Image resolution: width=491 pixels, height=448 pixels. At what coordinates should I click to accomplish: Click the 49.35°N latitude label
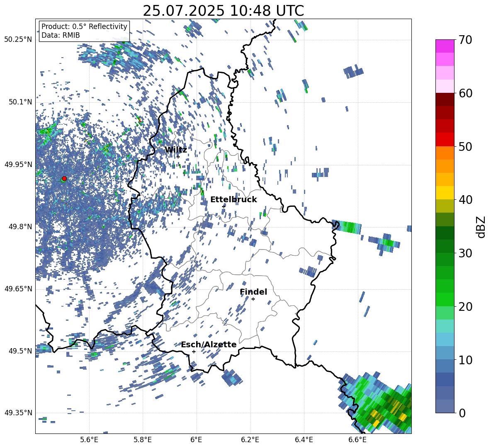tap(18, 413)
